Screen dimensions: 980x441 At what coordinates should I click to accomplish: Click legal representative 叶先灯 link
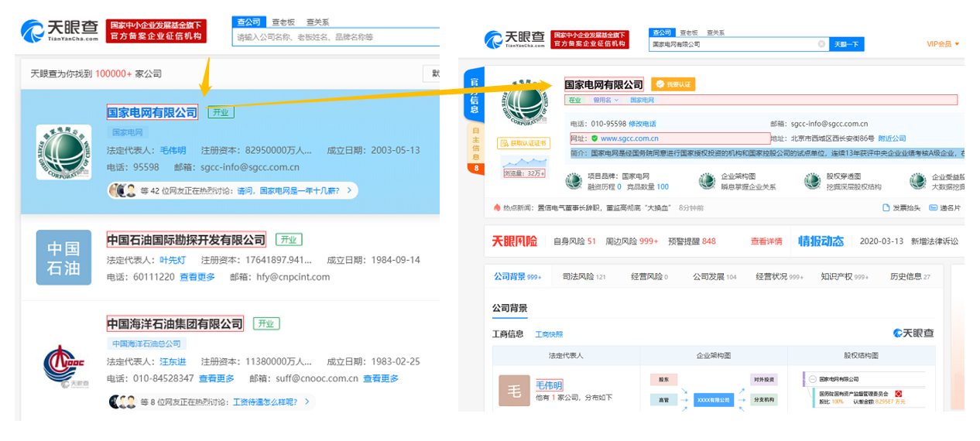coord(173,260)
